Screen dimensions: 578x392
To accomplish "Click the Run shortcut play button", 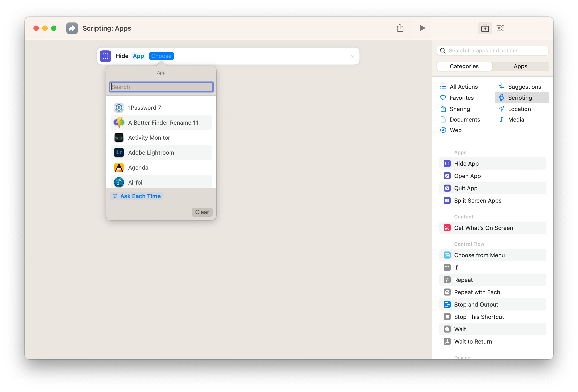I will click(422, 28).
